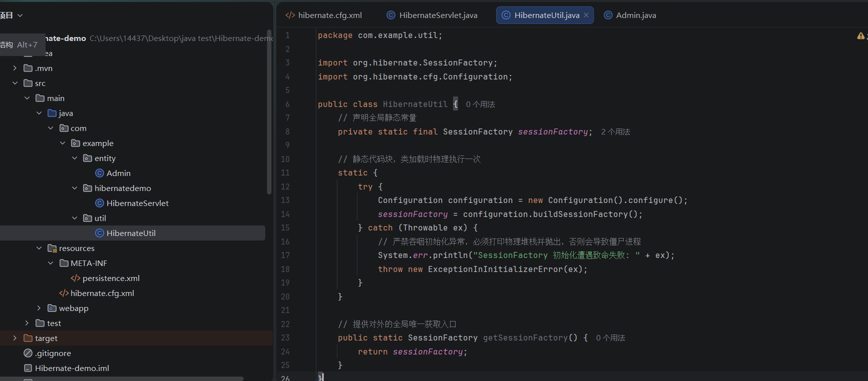
Task: Click usages hint beside sessionFactory field
Action: point(616,131)
